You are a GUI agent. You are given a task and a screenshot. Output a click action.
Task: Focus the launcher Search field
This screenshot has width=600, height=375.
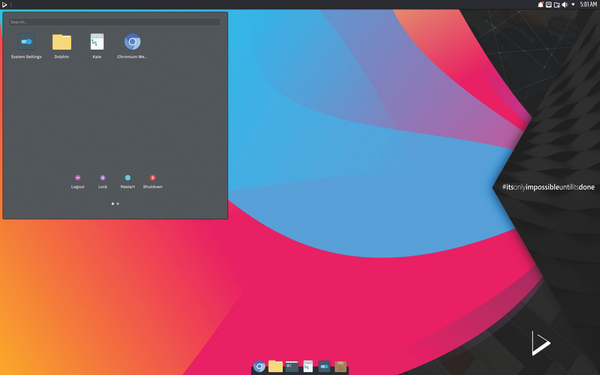coord(114,22)
